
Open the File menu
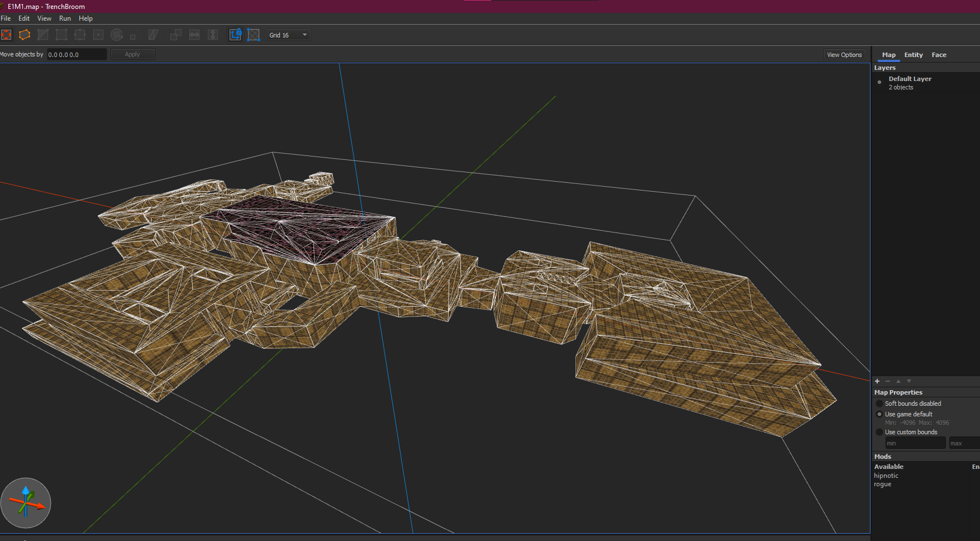(6, 18)
